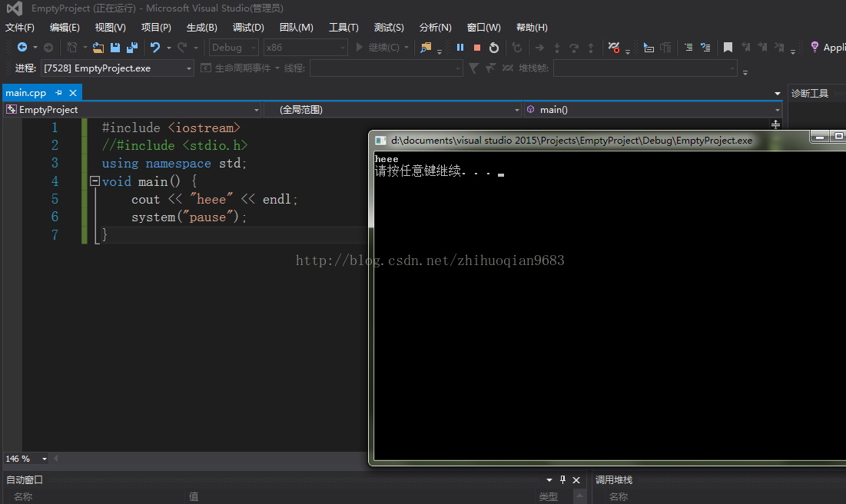The height and width of the screenshot is (504, 846).
Task: Open the File menu
Action: (20, 28)
